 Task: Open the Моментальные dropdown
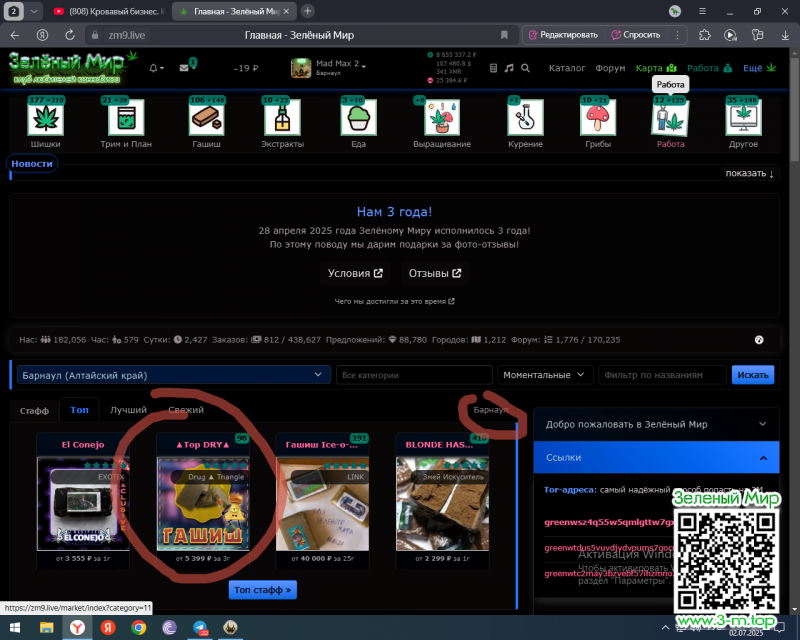click(x=545, y=375)
